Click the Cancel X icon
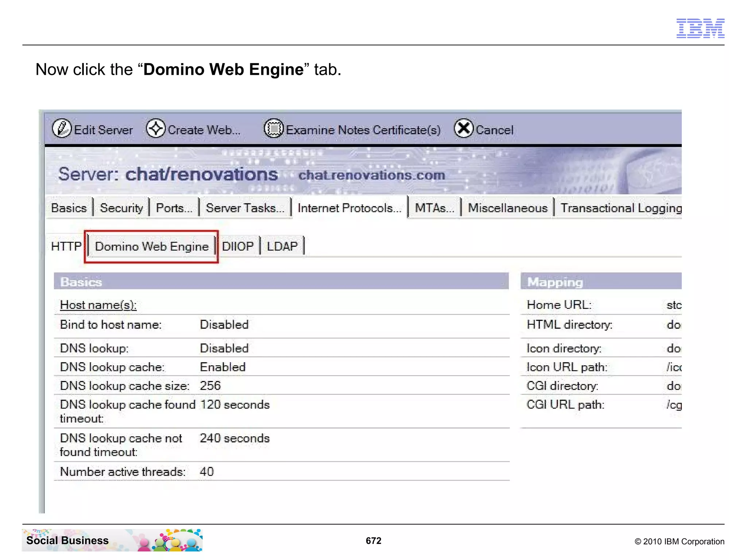 pyautogui.click(x=464, y=128)
